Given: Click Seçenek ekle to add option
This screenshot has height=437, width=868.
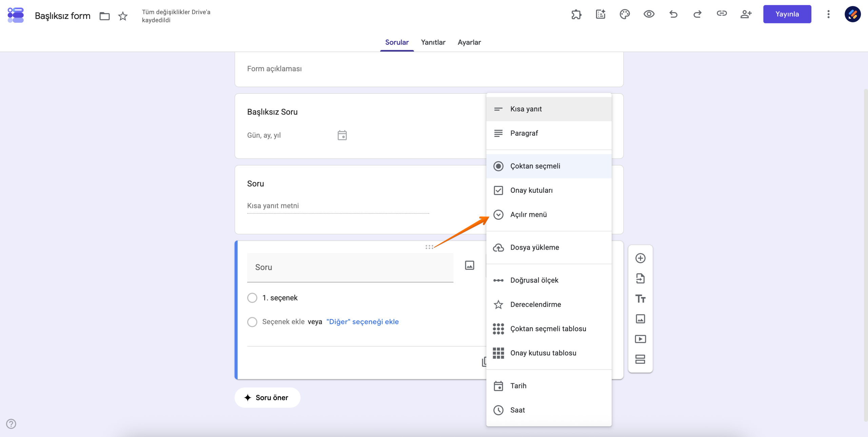Looking at the screenshot, I should [x=283, y=322].
